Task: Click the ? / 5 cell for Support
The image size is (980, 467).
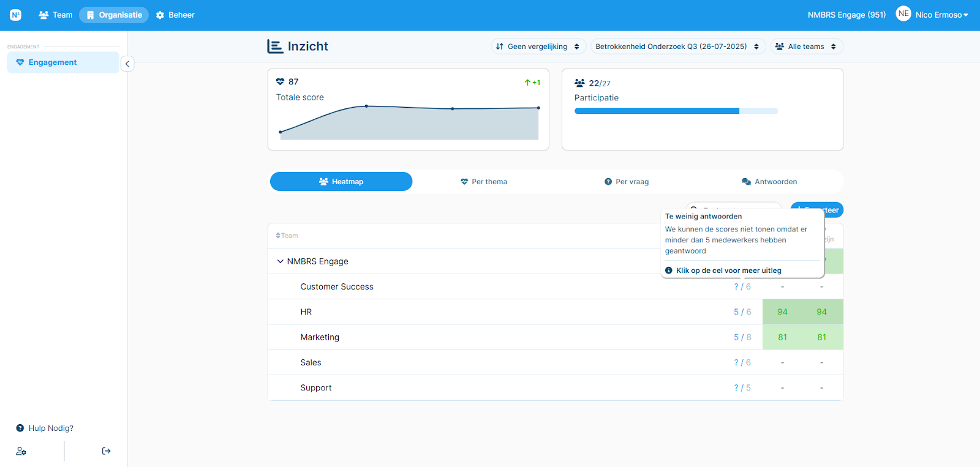Action: 742,388
